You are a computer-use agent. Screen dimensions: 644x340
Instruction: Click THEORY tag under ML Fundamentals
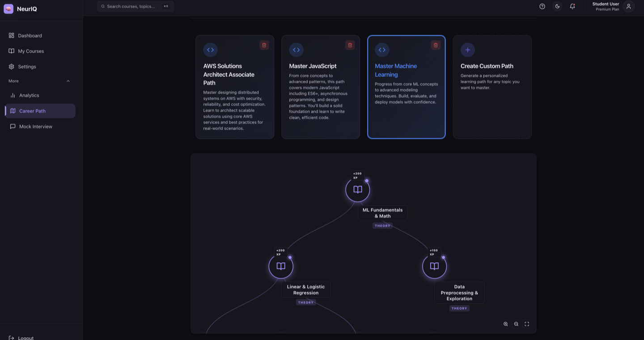(382, 226)
